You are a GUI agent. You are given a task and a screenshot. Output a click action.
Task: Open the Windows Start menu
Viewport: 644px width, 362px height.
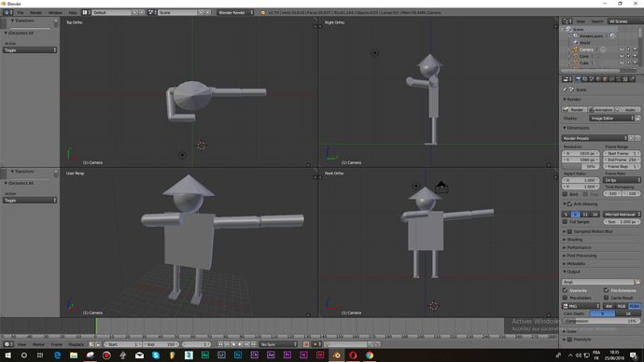tap(7, 355)
